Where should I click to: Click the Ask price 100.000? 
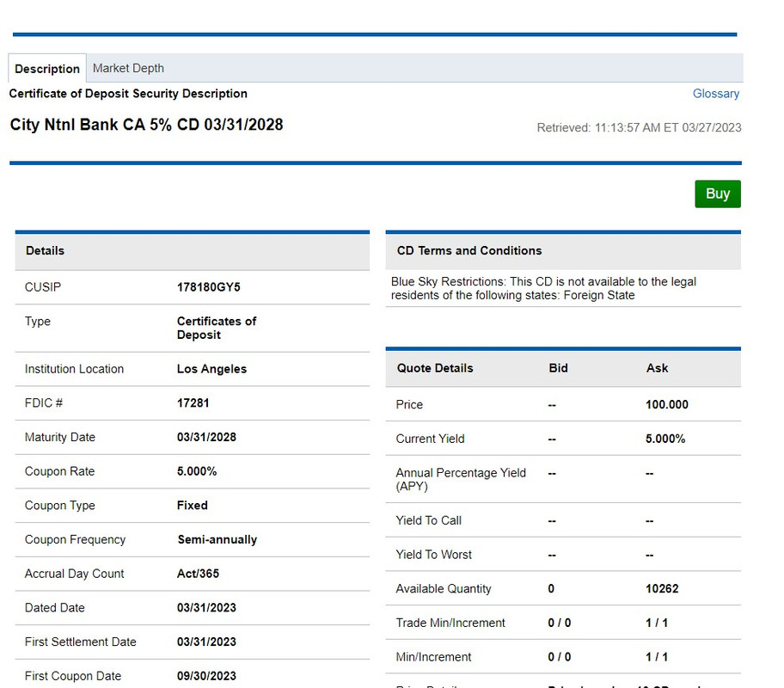point(666,404)
